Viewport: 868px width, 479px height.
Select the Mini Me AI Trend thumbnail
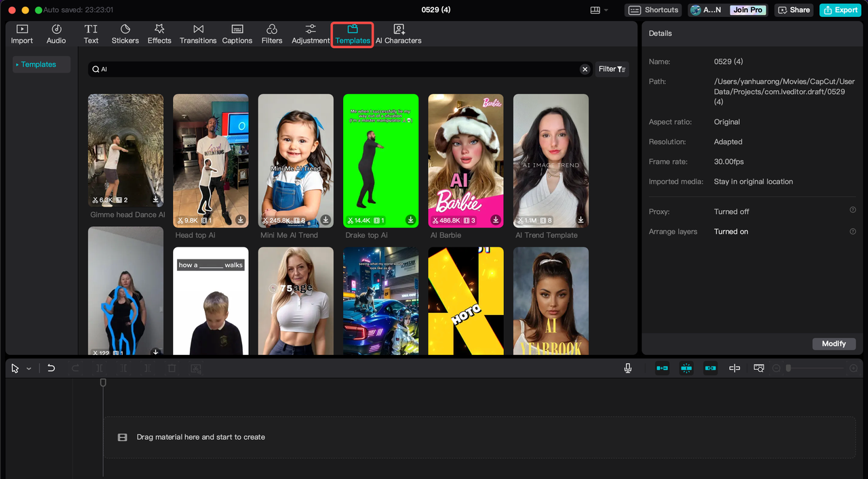(296, 161)
